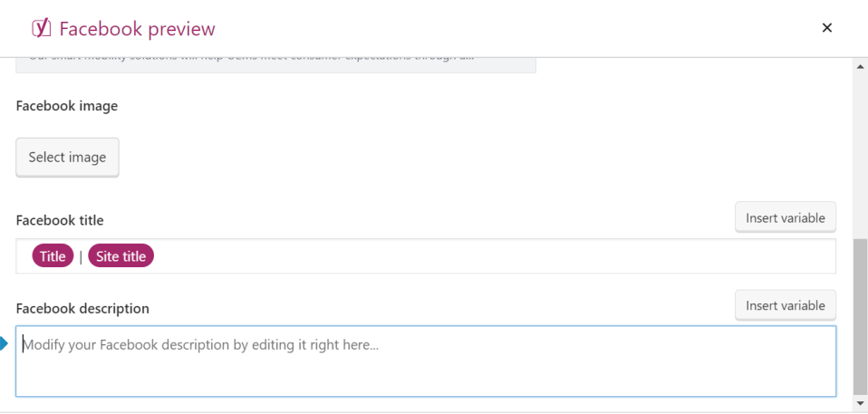Click the scrollbar track above the thumb
The width and height of the screenshot is (868, 414).
(x=860, y=154)
